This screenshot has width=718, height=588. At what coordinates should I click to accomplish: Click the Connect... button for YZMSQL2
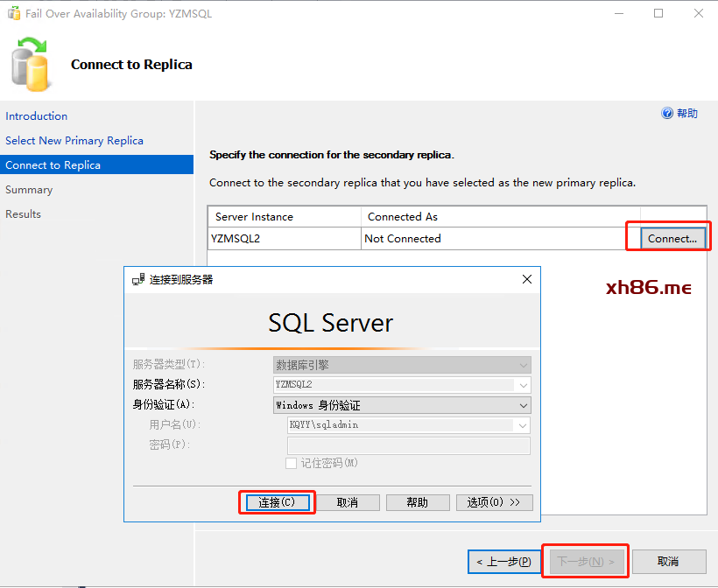(x=672, y=238)
